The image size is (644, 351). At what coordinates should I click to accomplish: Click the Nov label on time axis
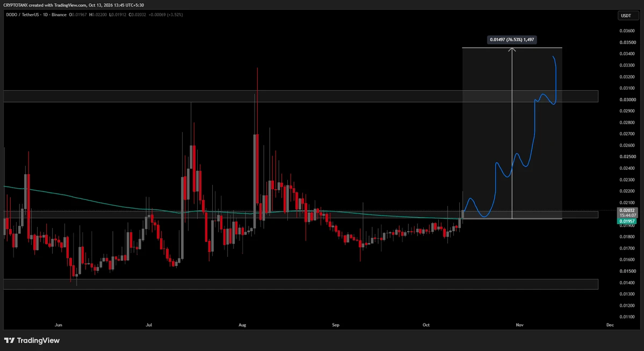pyautogui.click(x=519, y=325)
